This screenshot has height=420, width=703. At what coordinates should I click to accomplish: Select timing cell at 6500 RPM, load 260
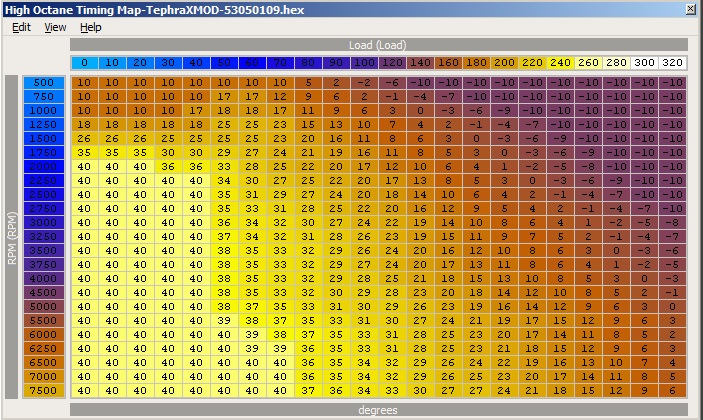tap(589, 362)
